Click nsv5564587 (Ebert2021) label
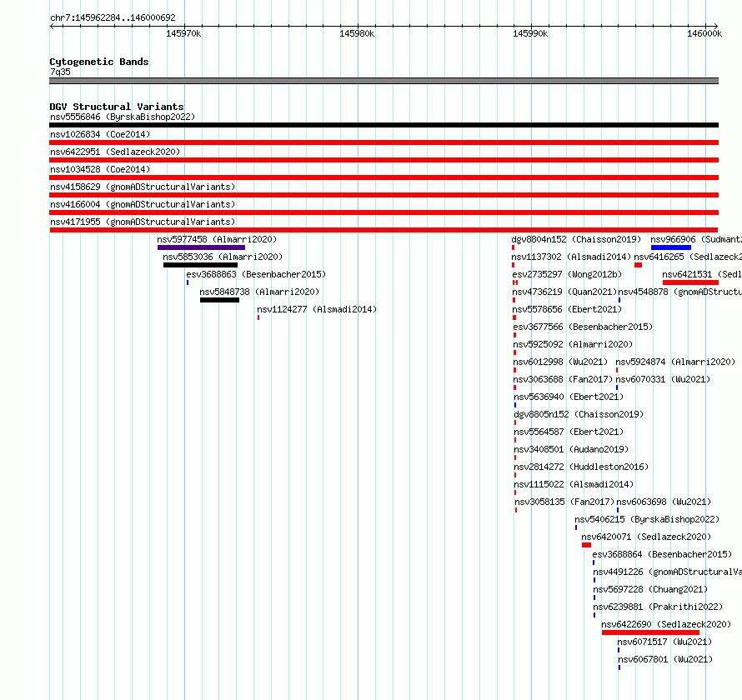This screenshot has height=700, width=742. [x=569, y=432]
